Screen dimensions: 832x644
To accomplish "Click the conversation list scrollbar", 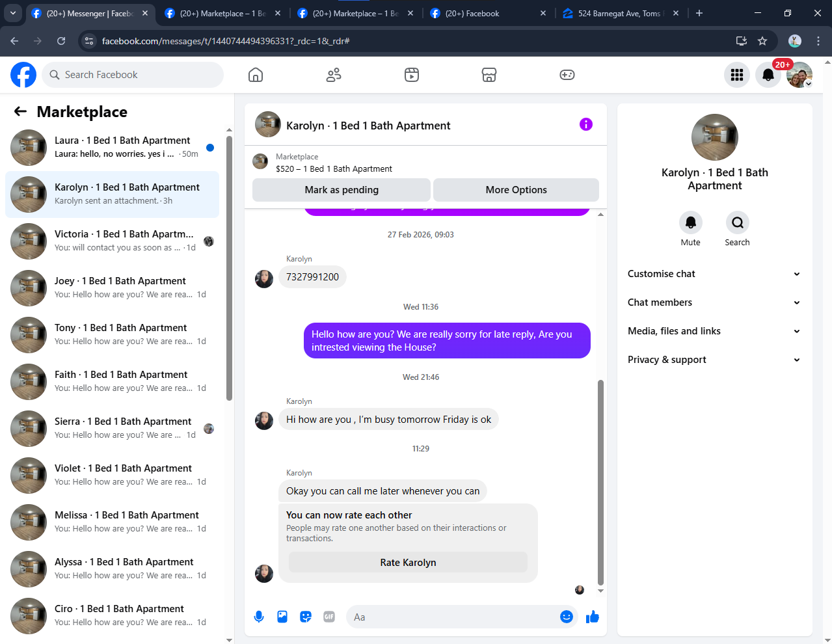I will click(229, 268).
